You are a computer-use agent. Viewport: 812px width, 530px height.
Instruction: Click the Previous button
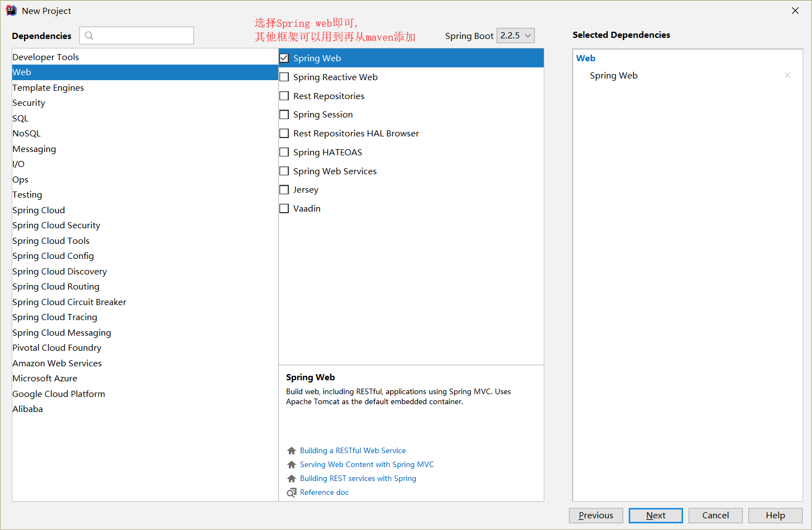click(596, 516)
